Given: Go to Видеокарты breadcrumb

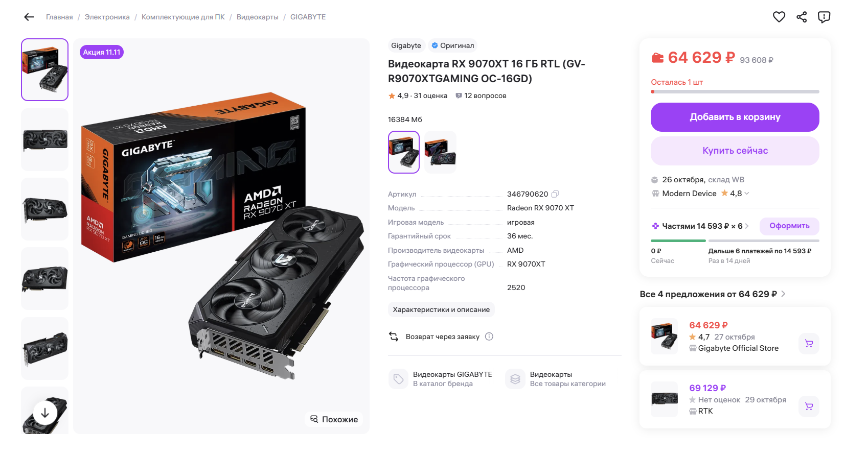Looking at the screenshot, I should click(258, 17).
